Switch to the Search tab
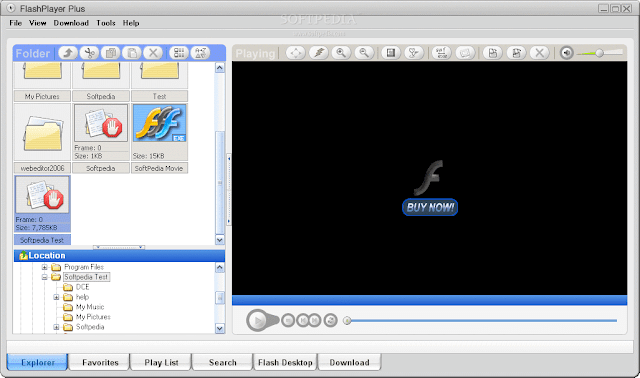The image size is (640, 378). tap(222, 362)
